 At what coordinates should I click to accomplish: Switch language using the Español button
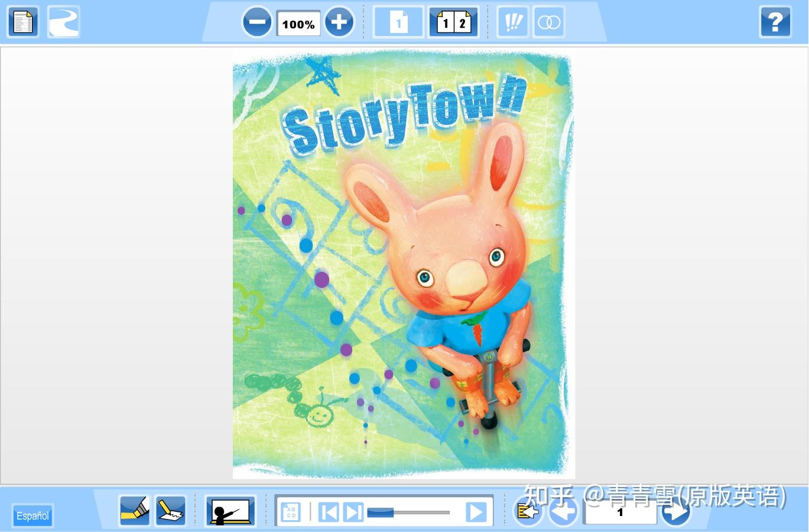point(32,515)
